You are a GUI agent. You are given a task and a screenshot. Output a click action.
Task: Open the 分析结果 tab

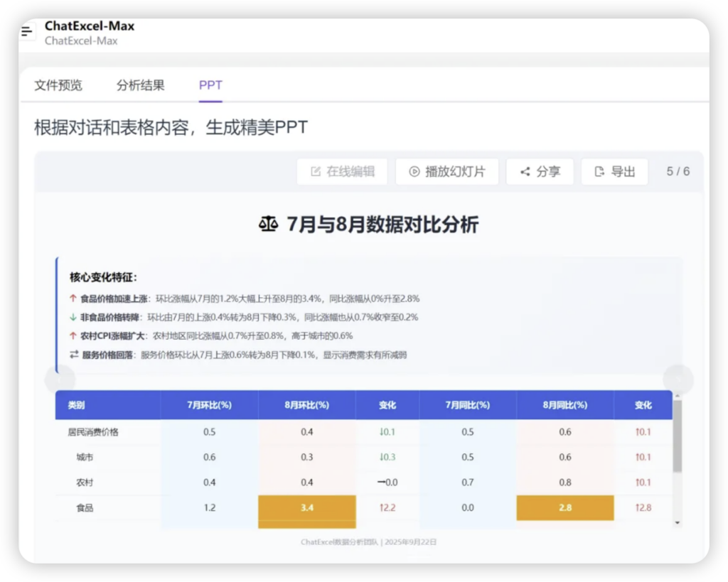(x=141, y=85)
